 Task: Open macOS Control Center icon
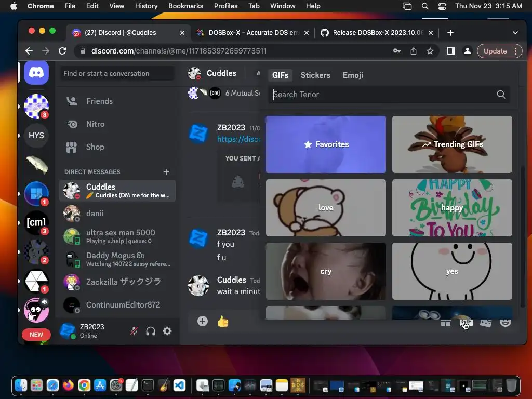click(x=442, y=6)
